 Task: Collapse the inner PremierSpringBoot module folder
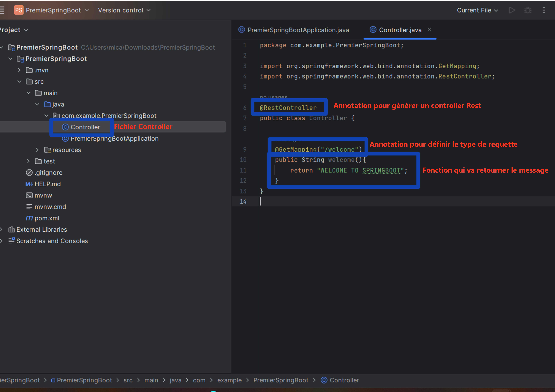click(x=10, y=59)
